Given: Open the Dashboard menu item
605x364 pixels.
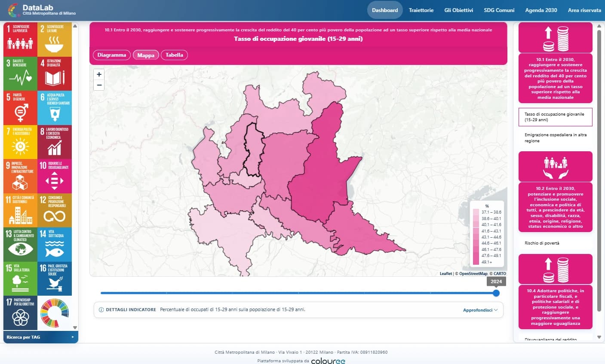Looking at the screenshot, I should pos(385,10).
